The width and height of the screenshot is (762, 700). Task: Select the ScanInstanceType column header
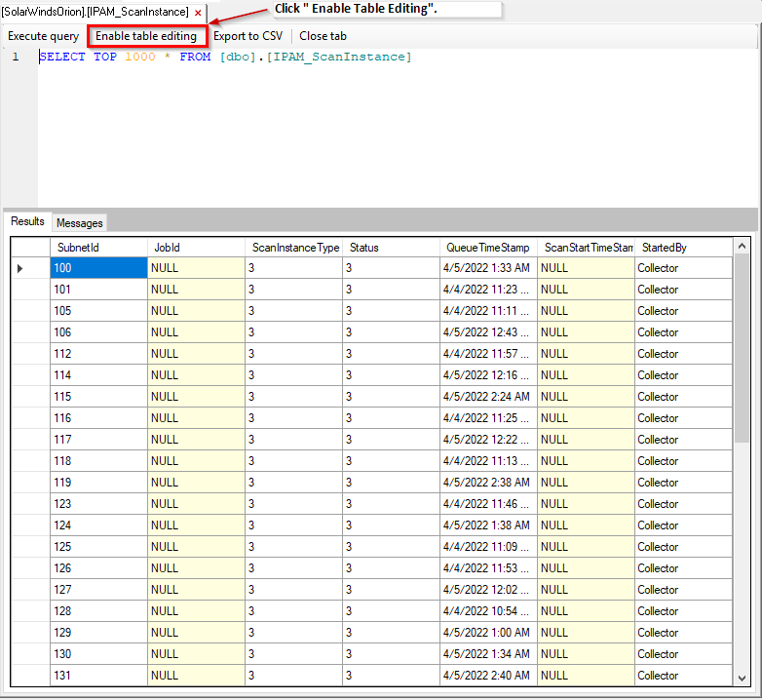coord(294,248)
